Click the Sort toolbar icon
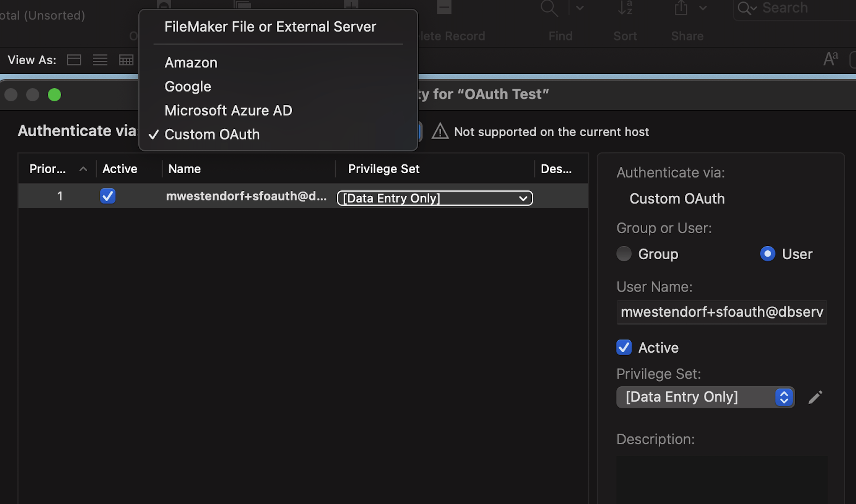The width and height of the screenshot is (856, 504). (x=625, y=8)
